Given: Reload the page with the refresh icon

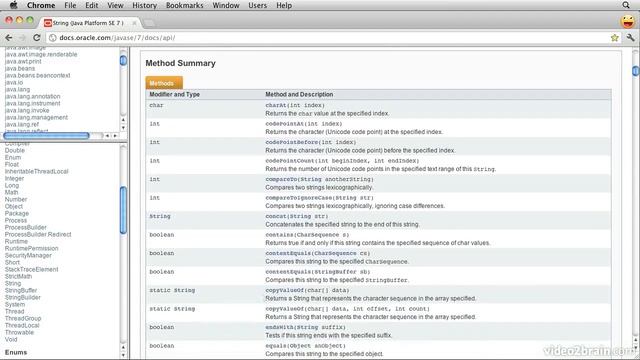Looking at the screenshot, I should 37,38.
